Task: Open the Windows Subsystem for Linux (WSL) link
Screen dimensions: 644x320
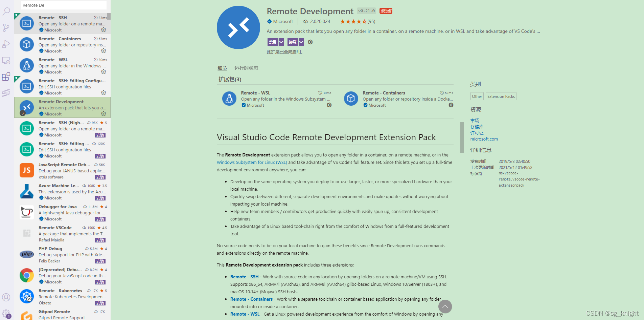Action: coord(252,162)
